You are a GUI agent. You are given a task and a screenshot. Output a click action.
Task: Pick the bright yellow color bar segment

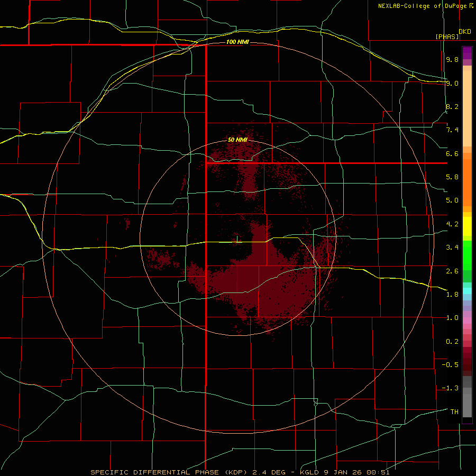467,226
